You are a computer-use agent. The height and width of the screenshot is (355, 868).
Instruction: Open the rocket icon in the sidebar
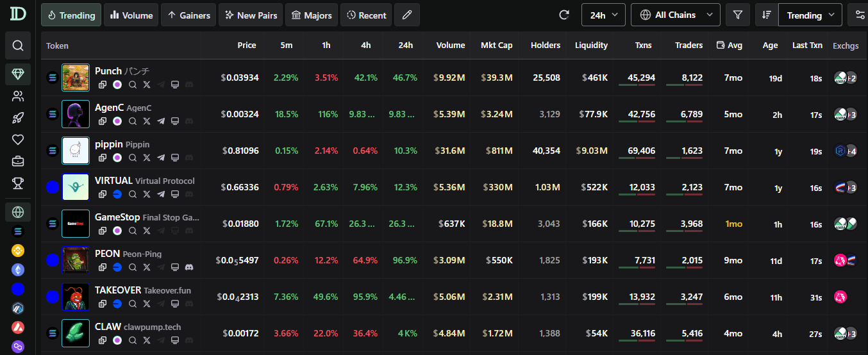(18, 118)
